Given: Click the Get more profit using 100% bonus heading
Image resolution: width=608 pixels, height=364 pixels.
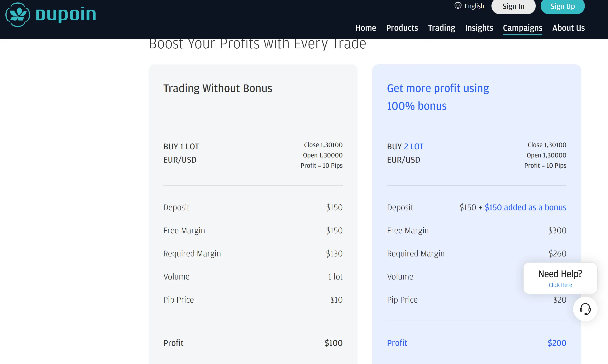Looking at the screenshot, I should [438, 97].
